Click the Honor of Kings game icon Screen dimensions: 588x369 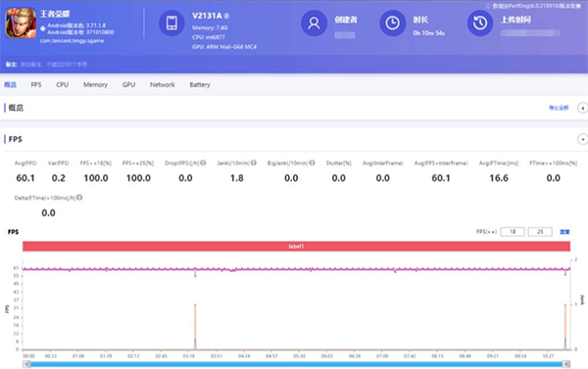21,23
